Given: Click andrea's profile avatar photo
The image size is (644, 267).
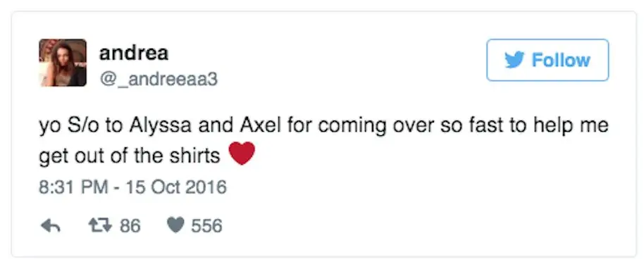Looking at the screenshot, I should [63, 63].
